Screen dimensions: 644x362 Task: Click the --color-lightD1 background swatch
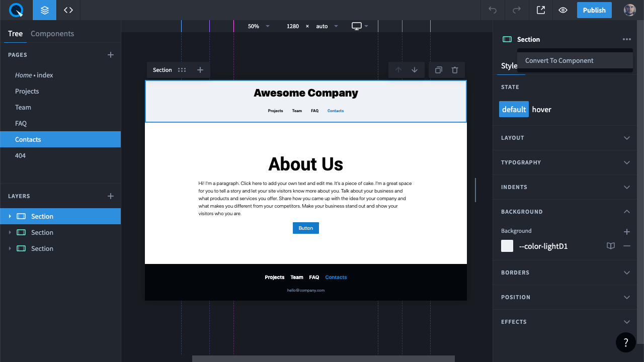[507, 246]
